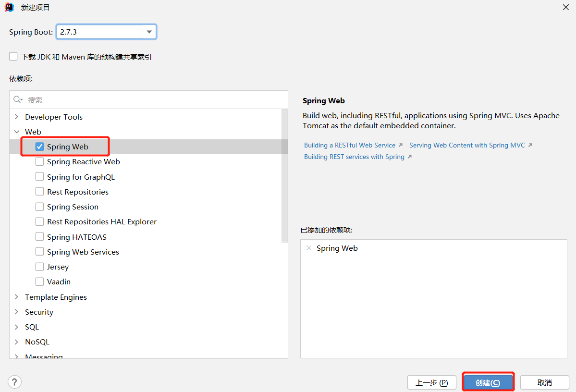The height and width of the screenshot is (392, 576).
Task: Open Serving Web Content with Spring MVC link
Action: click(x=467, y=145)
